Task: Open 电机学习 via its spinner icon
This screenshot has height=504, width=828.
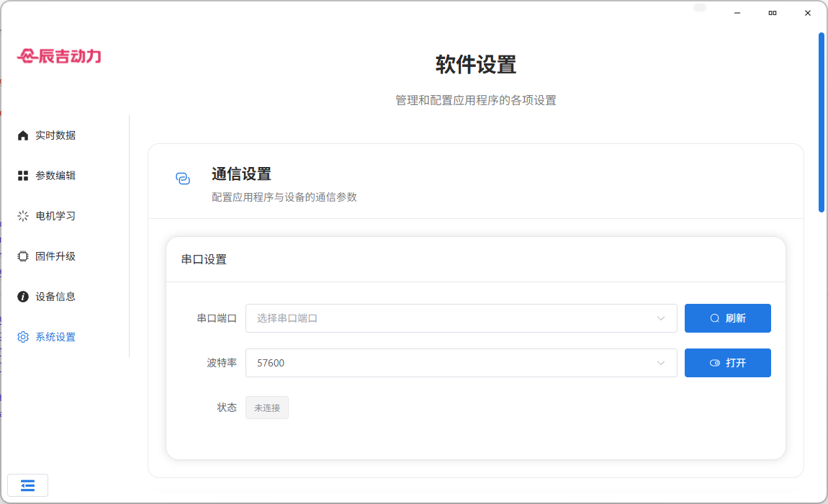Action: point(23,216)
